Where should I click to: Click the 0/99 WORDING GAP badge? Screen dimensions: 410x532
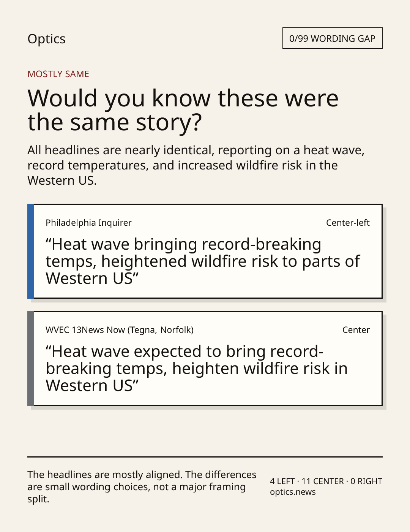pos(332,38)
